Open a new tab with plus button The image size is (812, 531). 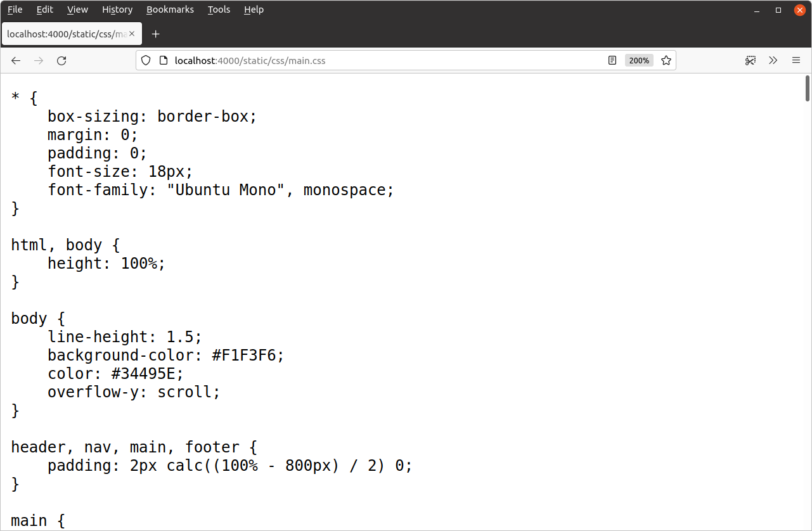(156, 34)
